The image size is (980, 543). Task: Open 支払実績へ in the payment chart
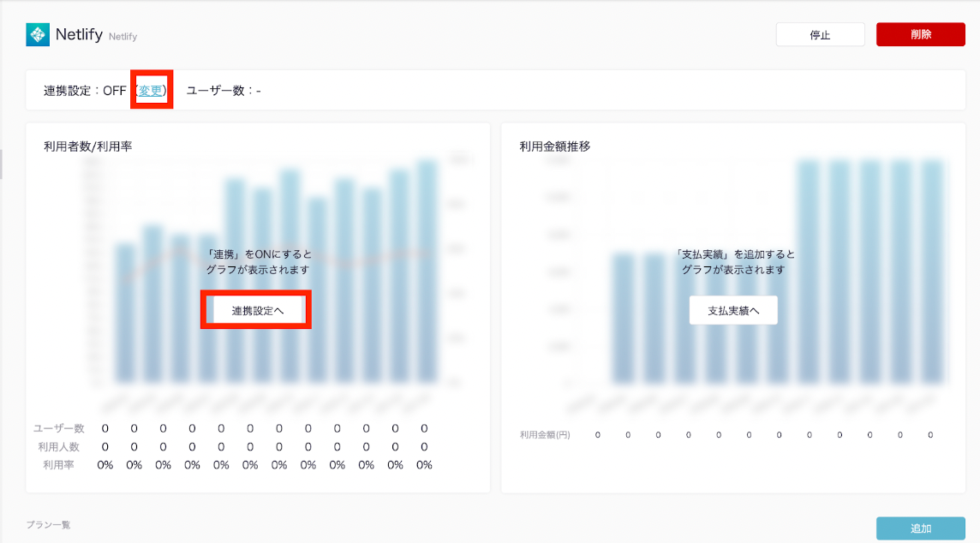point(732,310)
